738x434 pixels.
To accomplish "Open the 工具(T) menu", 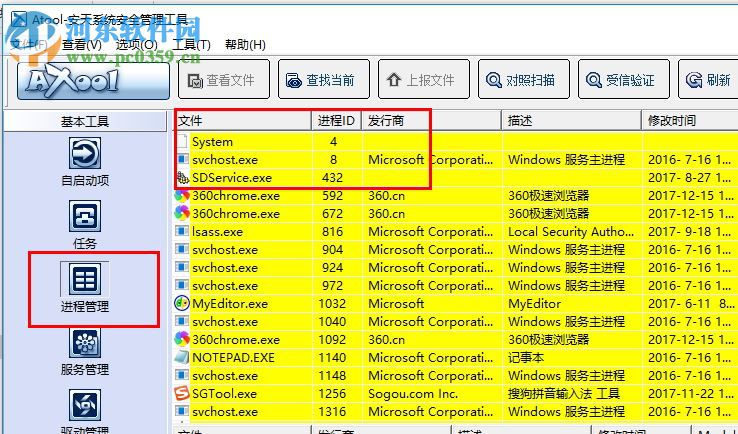I will tap(191, 45).
